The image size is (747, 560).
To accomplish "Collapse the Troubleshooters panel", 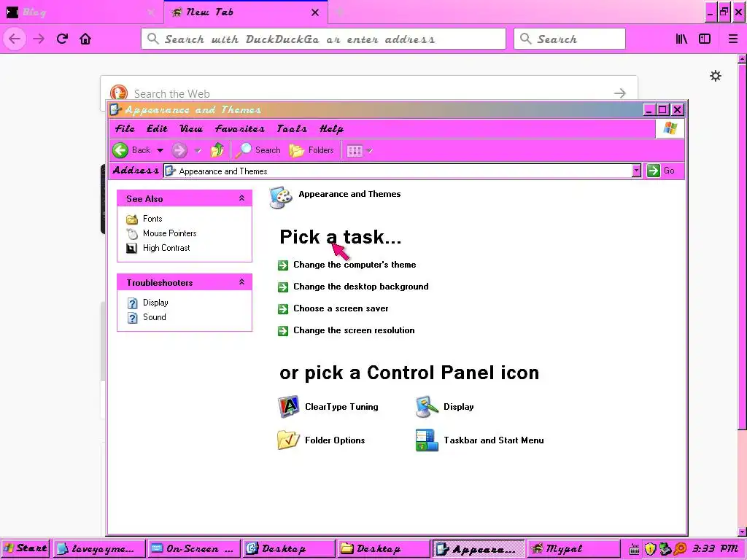I will [x=241, y=282].
